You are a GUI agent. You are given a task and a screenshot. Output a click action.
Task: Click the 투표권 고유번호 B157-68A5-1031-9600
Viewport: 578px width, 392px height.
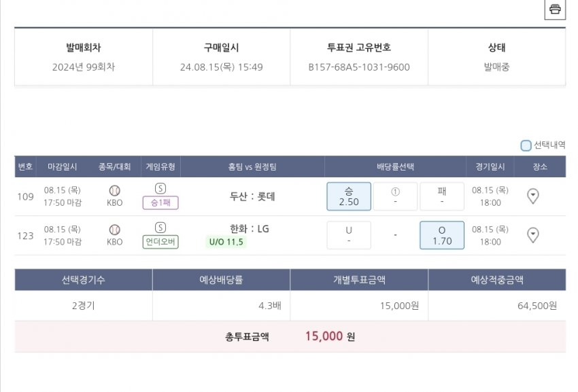(359, 67)
